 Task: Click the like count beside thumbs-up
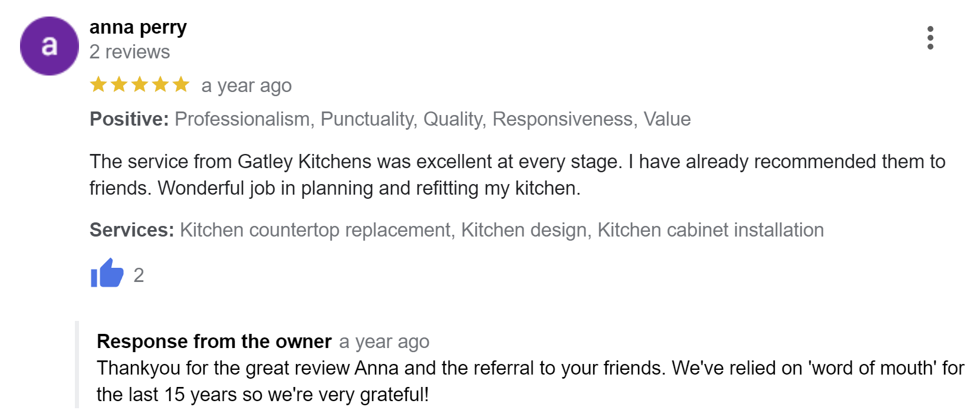[139, 275]
